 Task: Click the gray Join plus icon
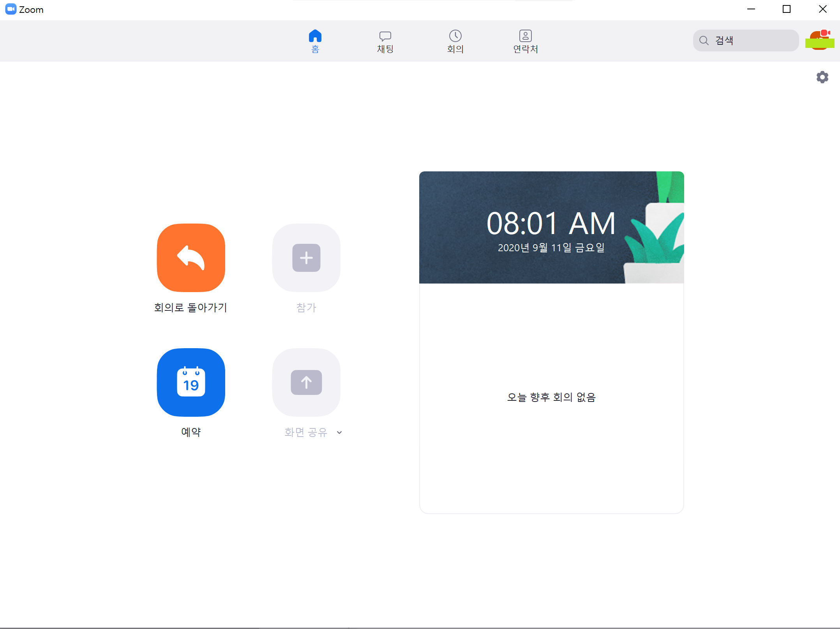pos(306,257)
